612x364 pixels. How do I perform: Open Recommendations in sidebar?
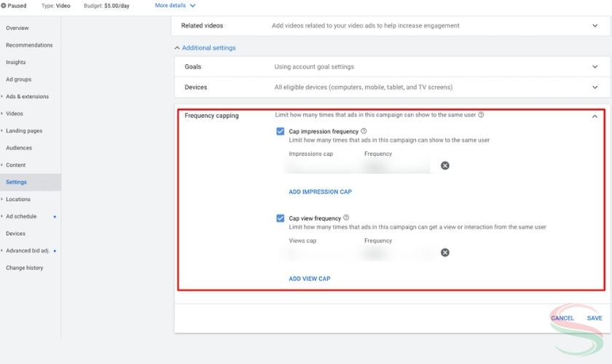[x=29, y=45]
